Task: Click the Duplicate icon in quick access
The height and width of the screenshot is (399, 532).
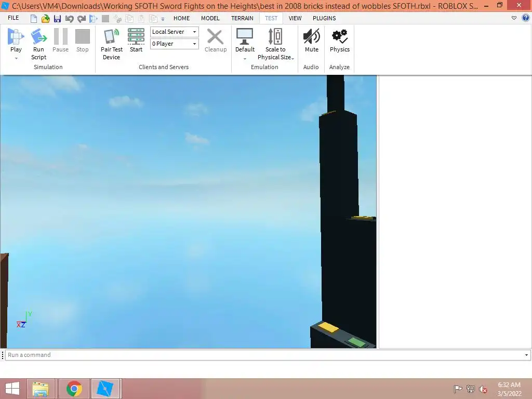Action: click(153, 19)
